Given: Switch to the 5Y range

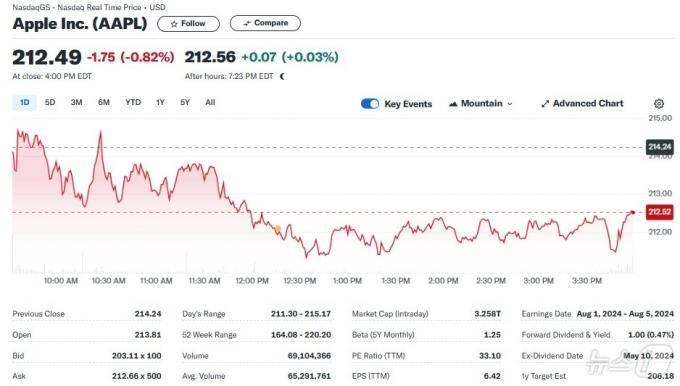Looking at the screenshot, I should [x=185, y=102].
